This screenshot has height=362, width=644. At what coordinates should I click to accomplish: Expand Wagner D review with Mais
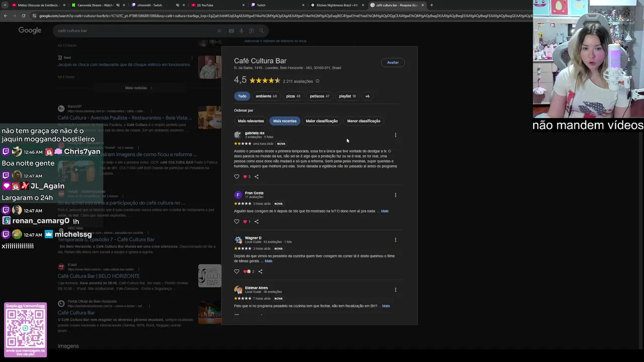(269, 261)
